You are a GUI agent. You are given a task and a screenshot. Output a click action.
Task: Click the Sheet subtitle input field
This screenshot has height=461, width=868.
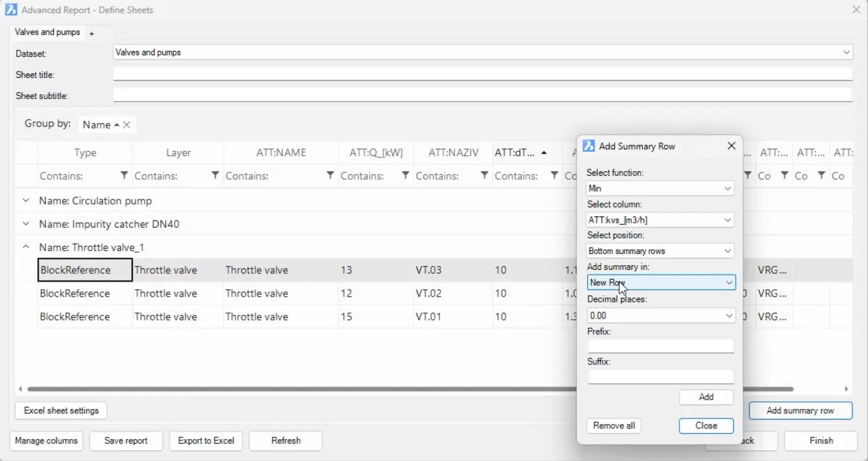coord(483,95)
